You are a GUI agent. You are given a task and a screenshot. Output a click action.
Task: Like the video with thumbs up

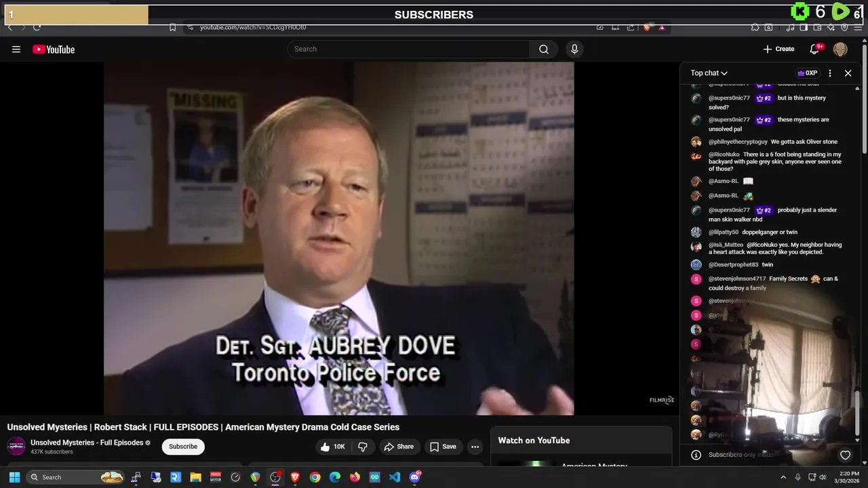pos(333,447)
